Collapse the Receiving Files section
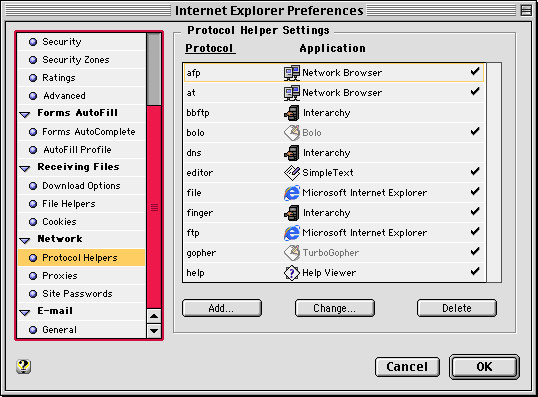 tap(25, 168)
